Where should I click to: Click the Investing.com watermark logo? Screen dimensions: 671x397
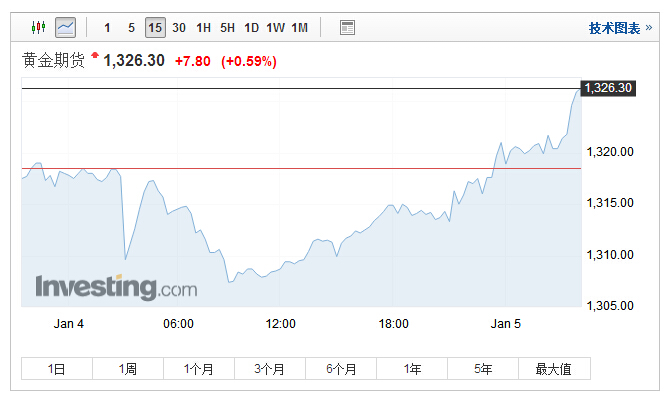116,287
